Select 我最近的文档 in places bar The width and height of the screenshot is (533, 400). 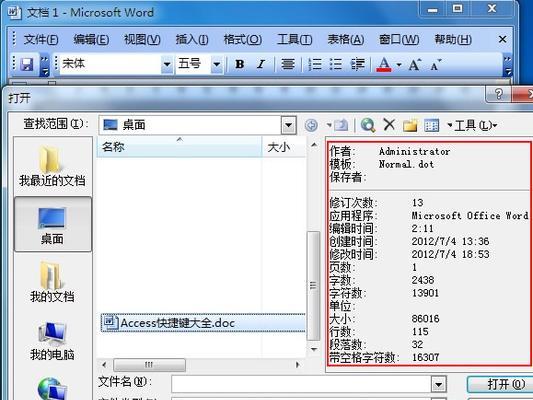[52, 166]
